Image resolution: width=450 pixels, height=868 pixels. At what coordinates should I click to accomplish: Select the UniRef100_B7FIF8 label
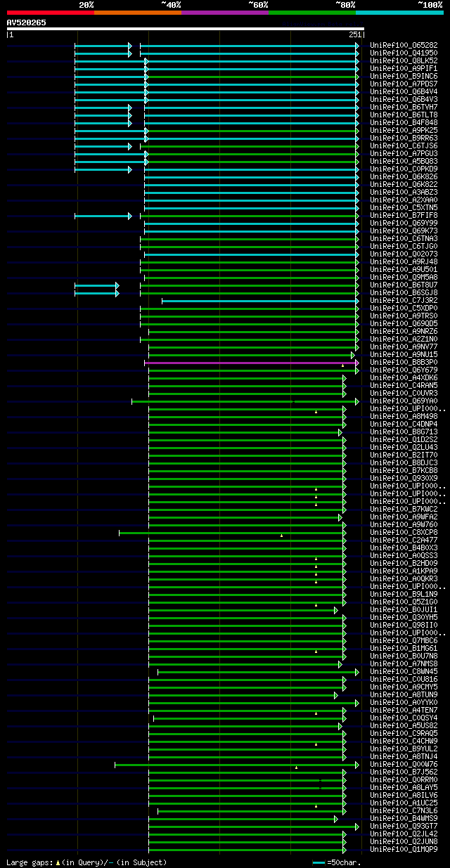pyautogui.click(x=404, y=215)
